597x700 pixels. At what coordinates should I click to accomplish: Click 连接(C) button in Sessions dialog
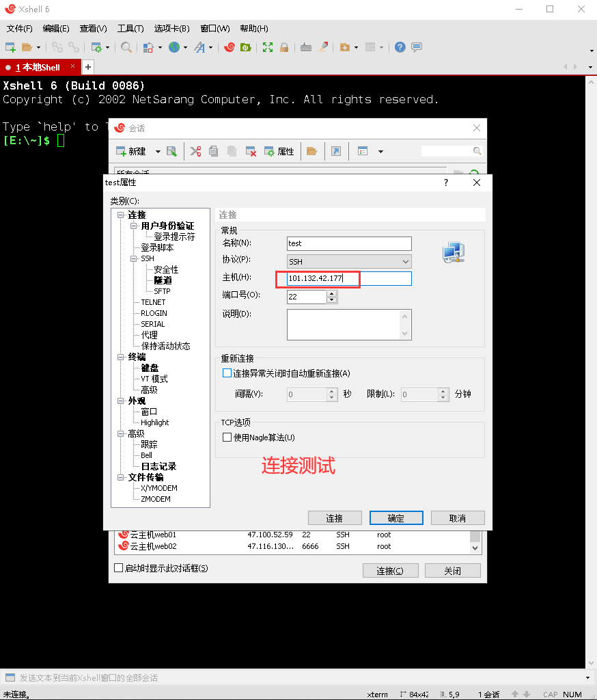391,571
